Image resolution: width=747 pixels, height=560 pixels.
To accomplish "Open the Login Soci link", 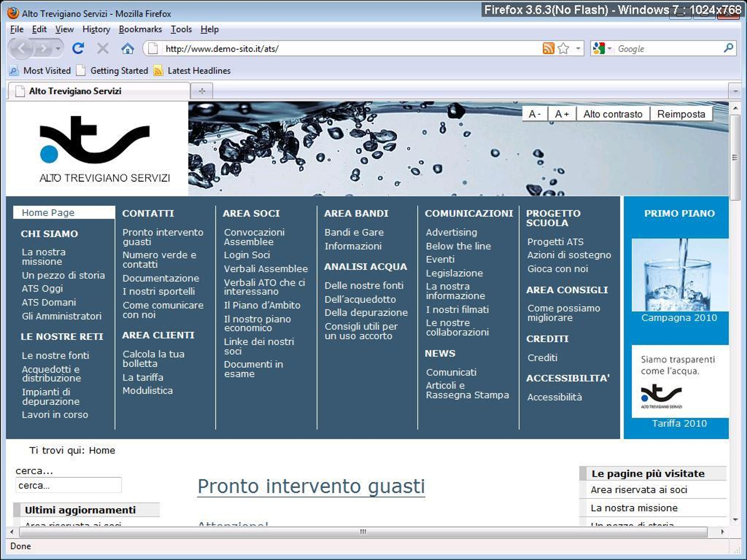I will [x=247, y=255].
